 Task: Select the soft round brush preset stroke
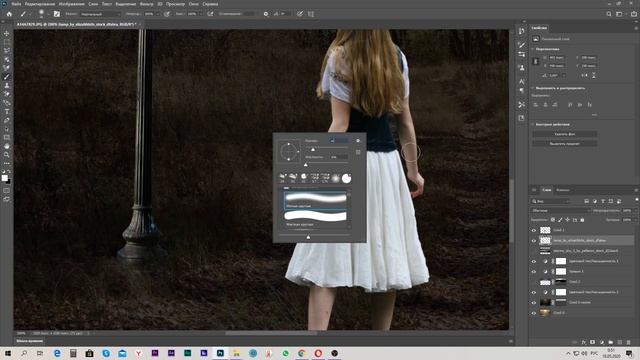tap(315, 200)
